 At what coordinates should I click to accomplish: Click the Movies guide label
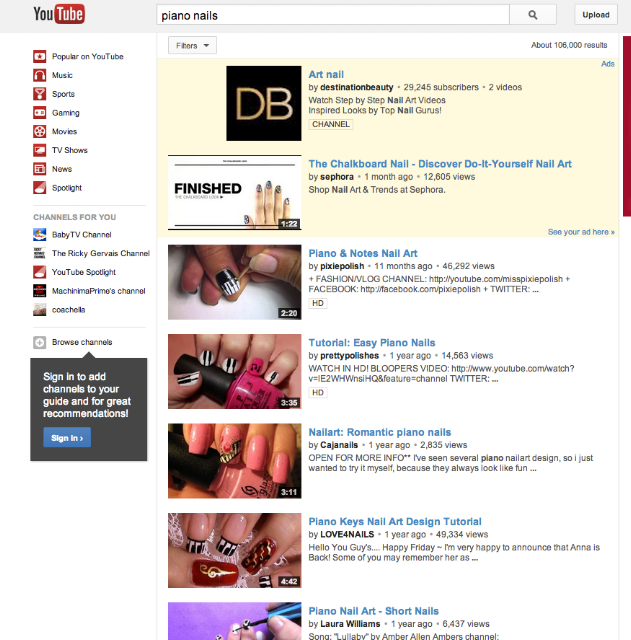pos(64,131)
